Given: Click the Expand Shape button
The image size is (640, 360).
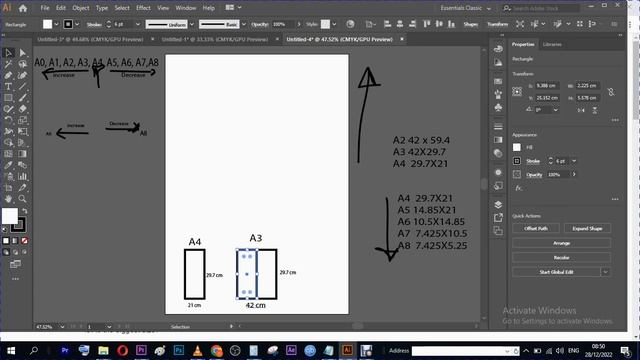Looking at the screenshot, I should (x=587, y=229).
